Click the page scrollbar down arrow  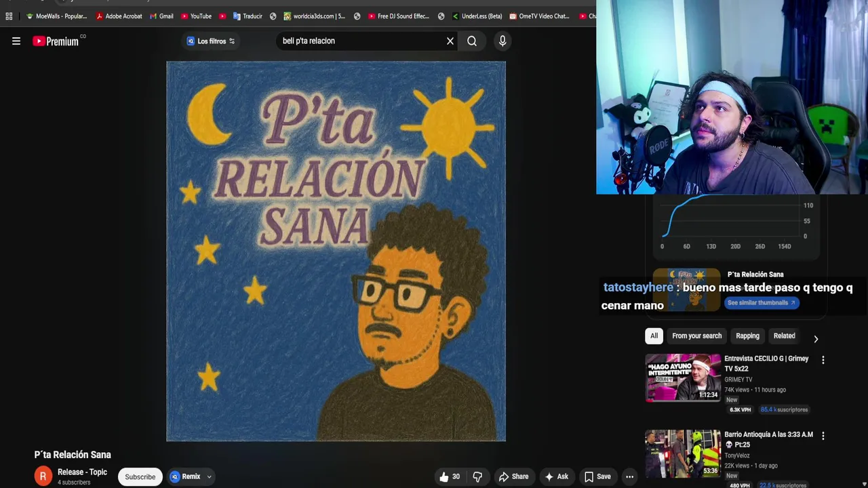point(864,484)
